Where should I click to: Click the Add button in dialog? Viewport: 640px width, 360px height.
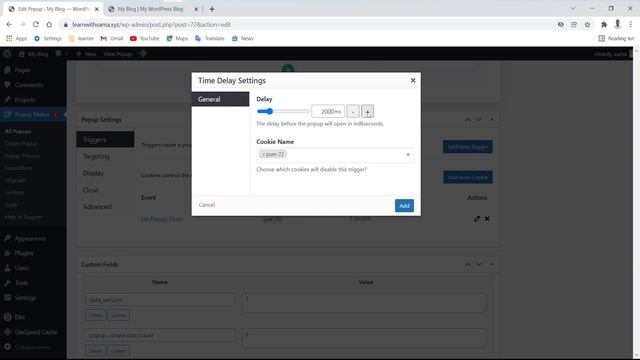click(x=404, y=206)
